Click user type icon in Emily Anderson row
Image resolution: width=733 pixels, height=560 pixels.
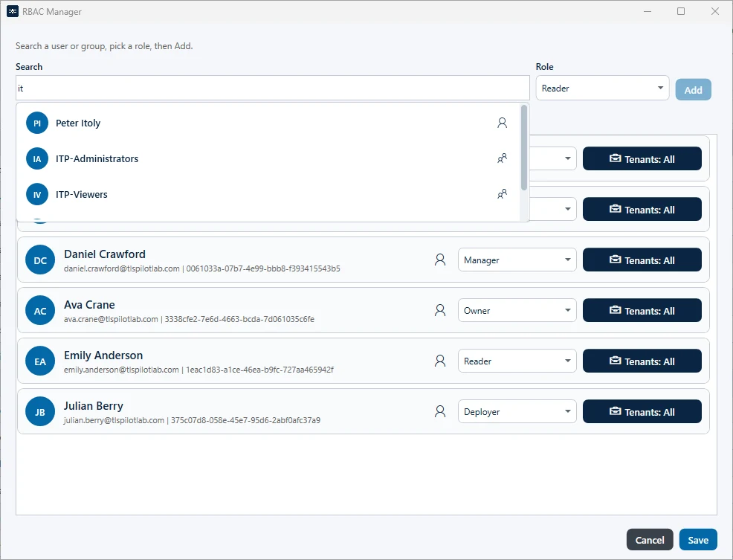pos(440,361)
